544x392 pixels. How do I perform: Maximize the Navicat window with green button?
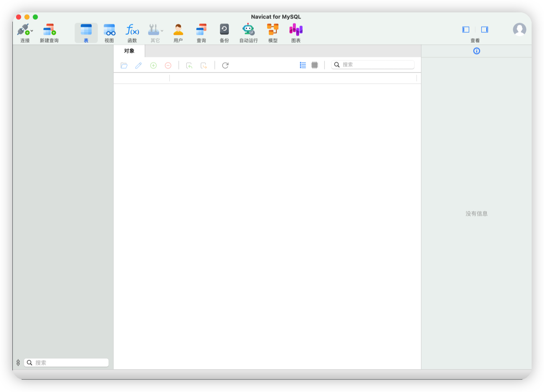(x=35, y=17)
